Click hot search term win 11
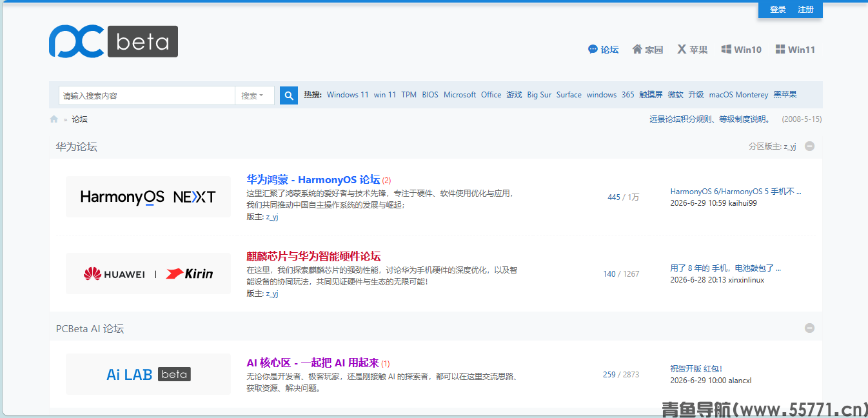Image resolution: width=868 pixels, height=418 pixels. (385, 95)
